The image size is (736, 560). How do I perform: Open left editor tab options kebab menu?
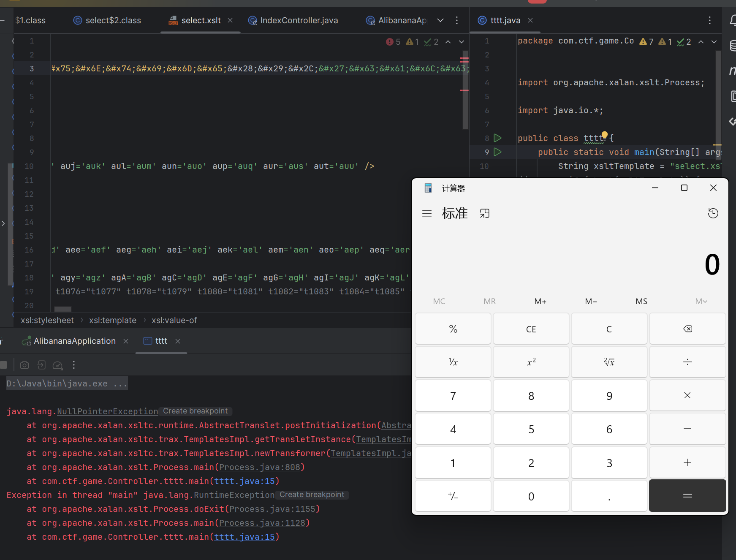click(x=457, y=20)
